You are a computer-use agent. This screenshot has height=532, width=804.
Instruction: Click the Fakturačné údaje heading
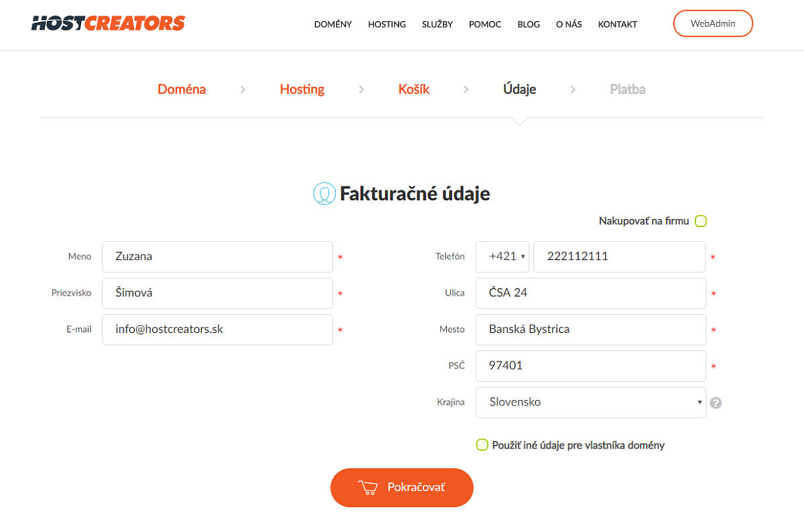(x=415, y=194)
